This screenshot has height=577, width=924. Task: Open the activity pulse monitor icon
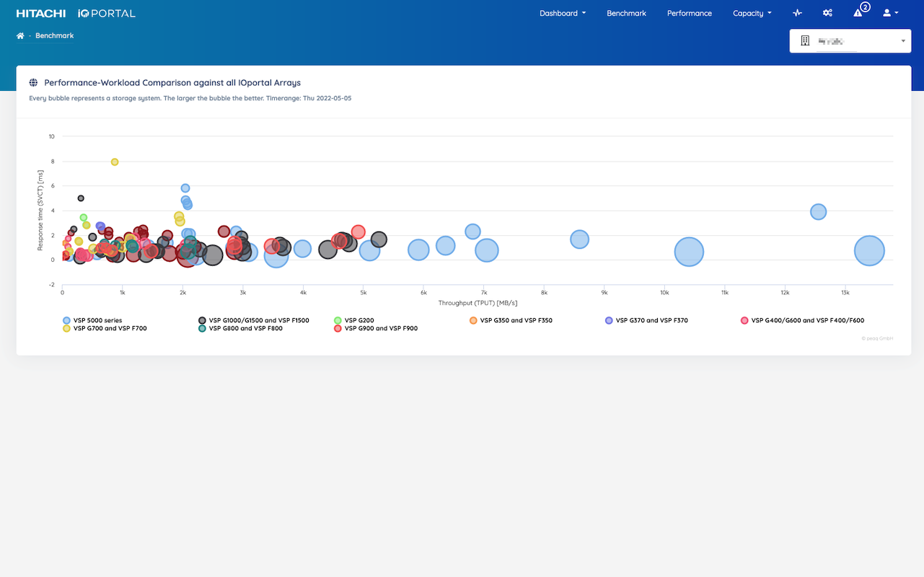(x=797, y=14)
